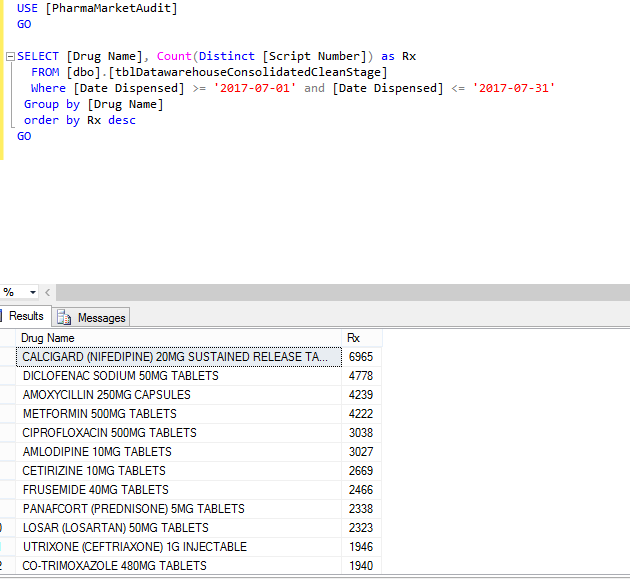Image resolution: width=630 pixels, height=580 pixels.
Task: Click the '2017-07-31' date literal in query
Action: tap(514, 88)
